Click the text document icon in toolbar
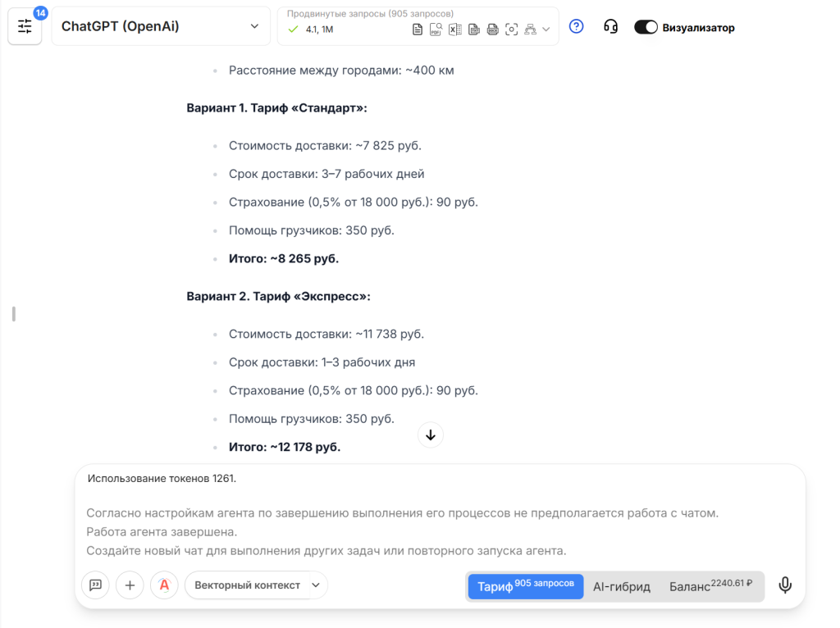The width and height of the screenshot is (840, 628). [418, 30]
